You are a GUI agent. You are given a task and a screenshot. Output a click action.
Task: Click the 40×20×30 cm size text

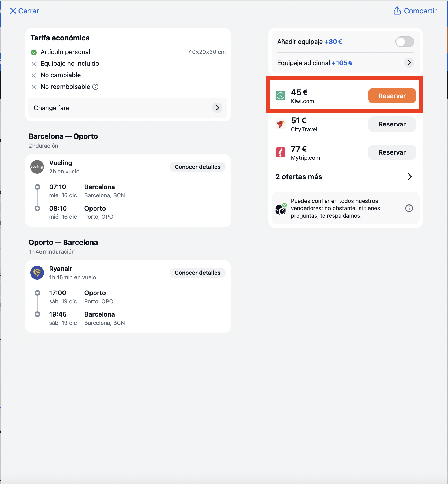(x=207, y=52)
